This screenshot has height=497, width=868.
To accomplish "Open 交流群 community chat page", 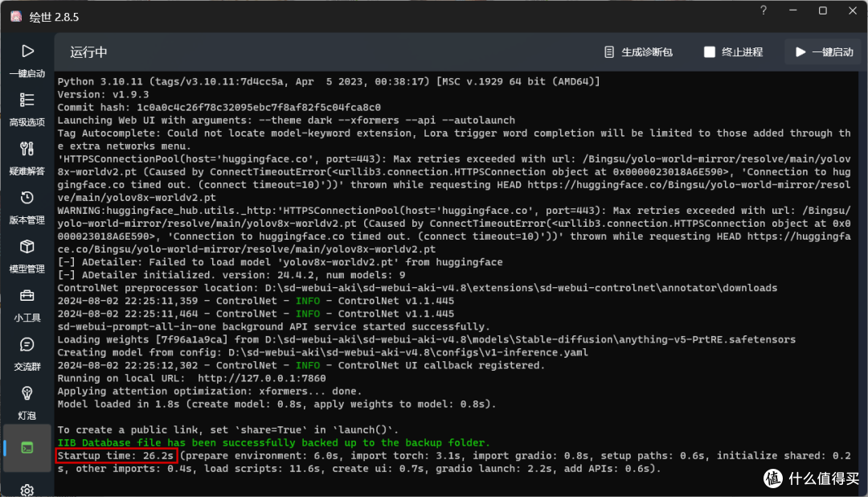I will click(x=27, y=354).
